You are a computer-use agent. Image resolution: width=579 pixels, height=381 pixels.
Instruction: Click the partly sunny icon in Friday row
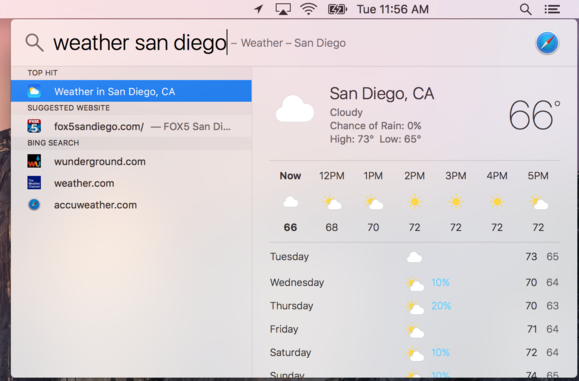click(x=414, y=330)
